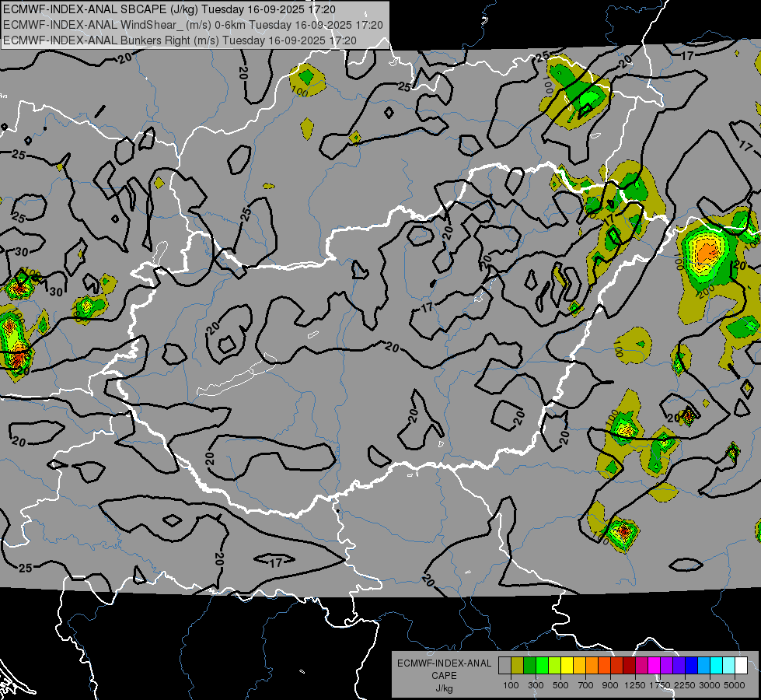Click the legend value 5000
Image resolution: width=761 pixels, height=700 pixels.
(735, 685)
